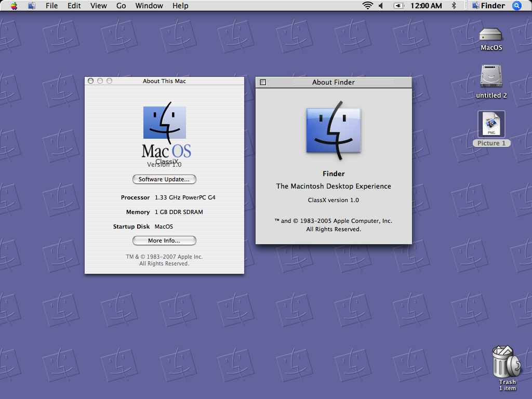Zoom the About This Mac window
The height and width of the screenshot is (399, 532).
[x=109, y=81]
